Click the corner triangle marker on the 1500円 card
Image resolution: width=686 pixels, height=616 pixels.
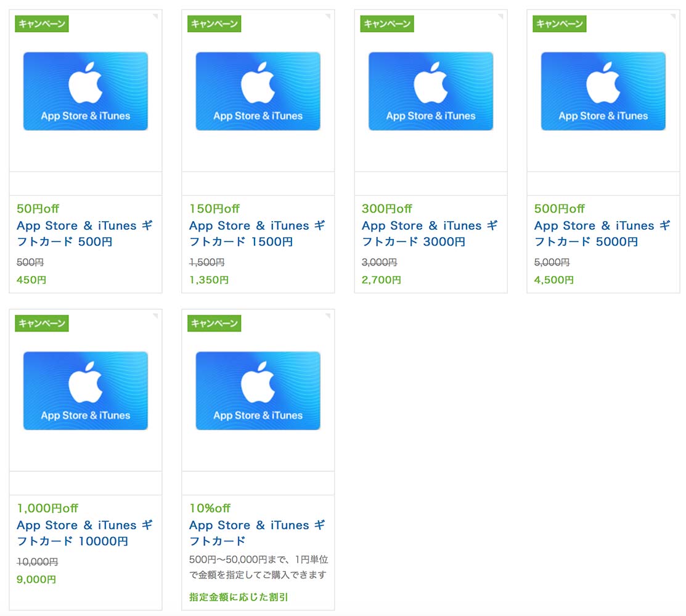pyautogui.click(x=328, y=16)
